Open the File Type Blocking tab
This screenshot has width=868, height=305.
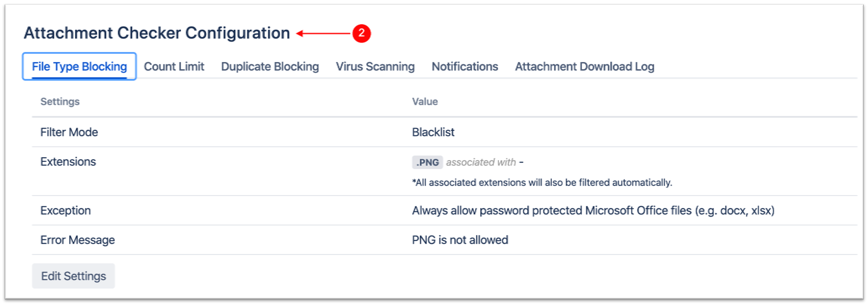[79, 67]
